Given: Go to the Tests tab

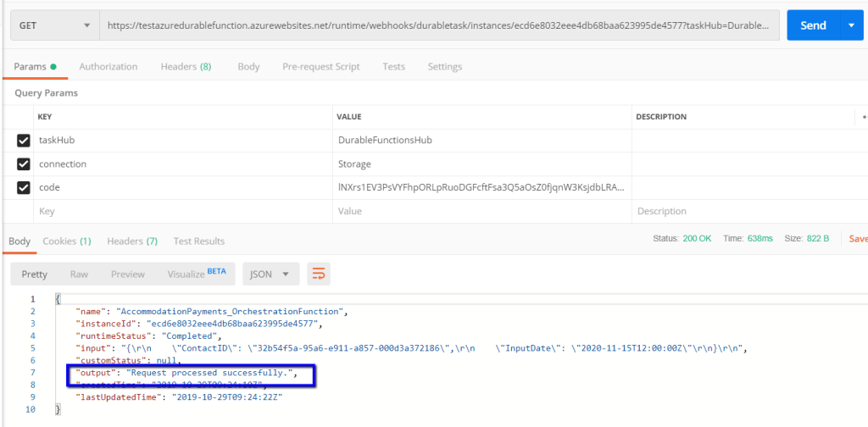Looking at the screenshot, I should click(393, 66).
